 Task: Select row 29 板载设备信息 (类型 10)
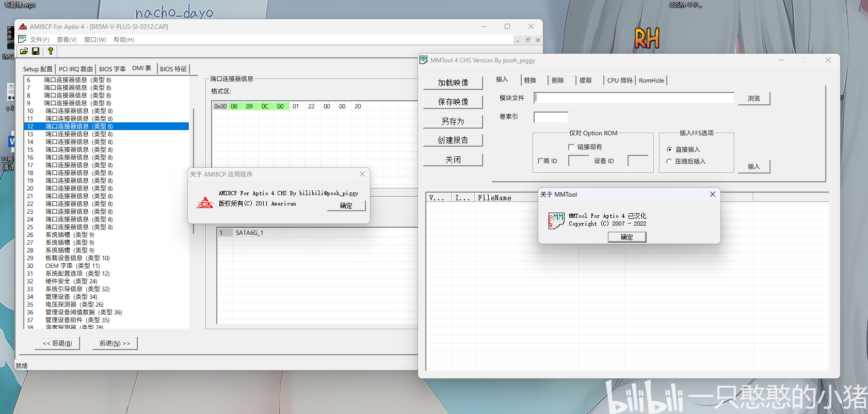106,258
